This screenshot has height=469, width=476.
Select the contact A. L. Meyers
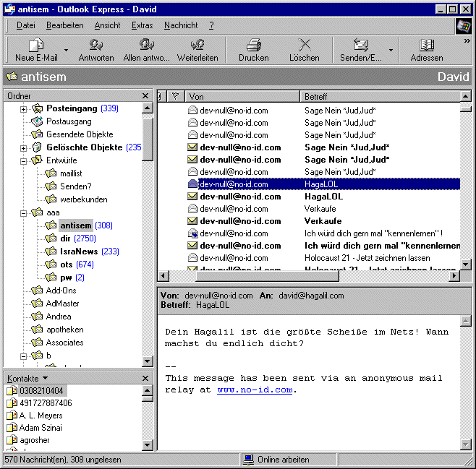pyautogui.click(x=41, y=416)
